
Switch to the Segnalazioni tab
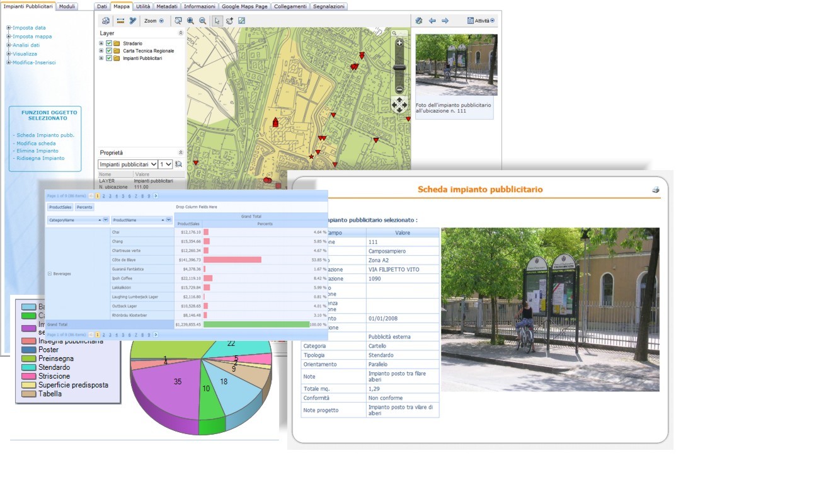click(329, 6)
